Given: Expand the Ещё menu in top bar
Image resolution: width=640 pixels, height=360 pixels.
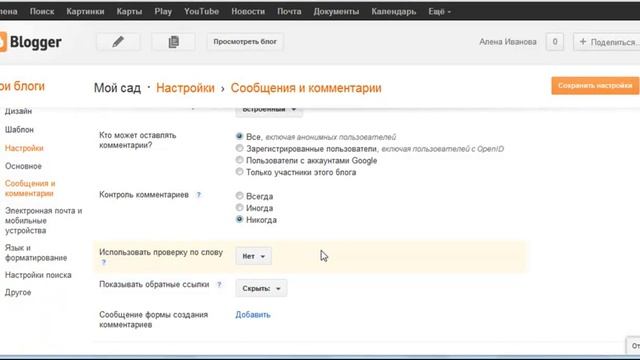Looking at the screenshot, I should tap(439, 11).
